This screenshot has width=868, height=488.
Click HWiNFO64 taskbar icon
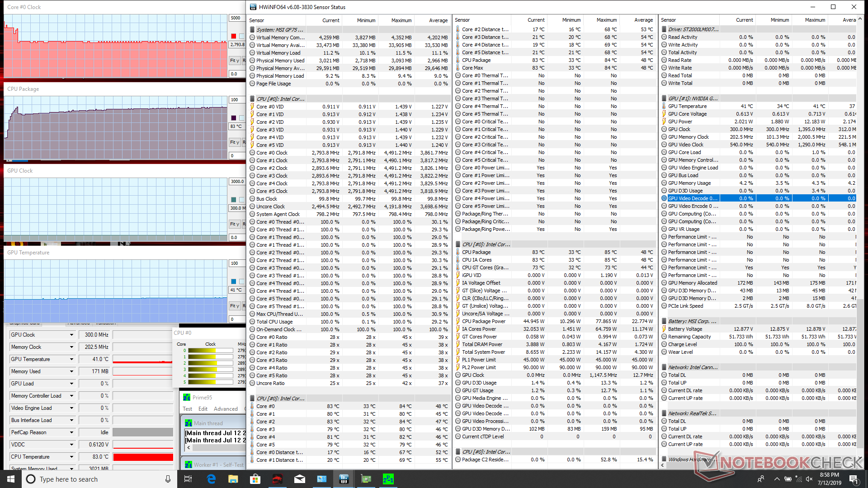[x=344, y=479]
